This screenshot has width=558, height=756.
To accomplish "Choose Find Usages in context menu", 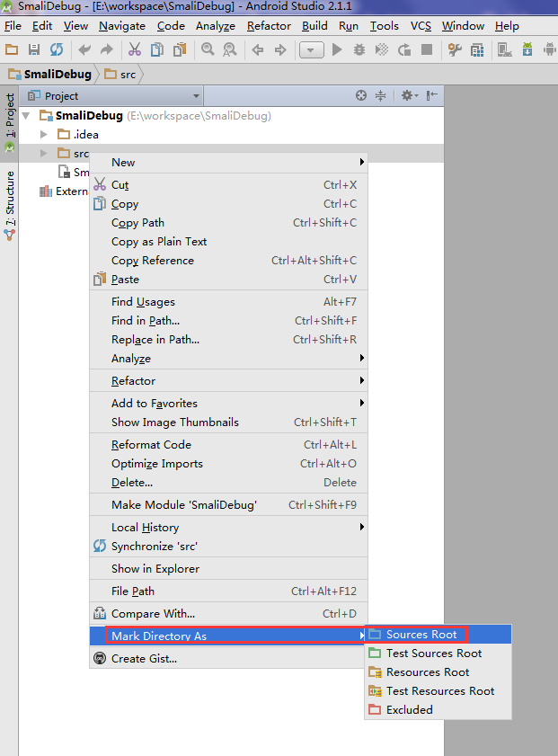I will [228, 302].
